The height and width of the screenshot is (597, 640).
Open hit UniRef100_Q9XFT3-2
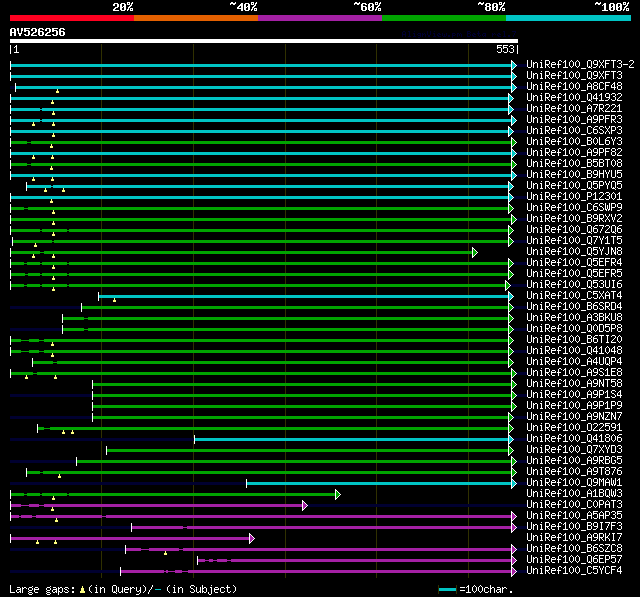point(580,64)
